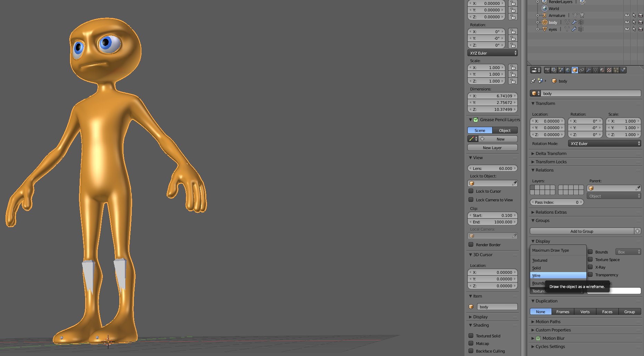Viewport: 644px width, 356px height.
Task: Open the Texture properties tab
Action: tap(609, 70)
